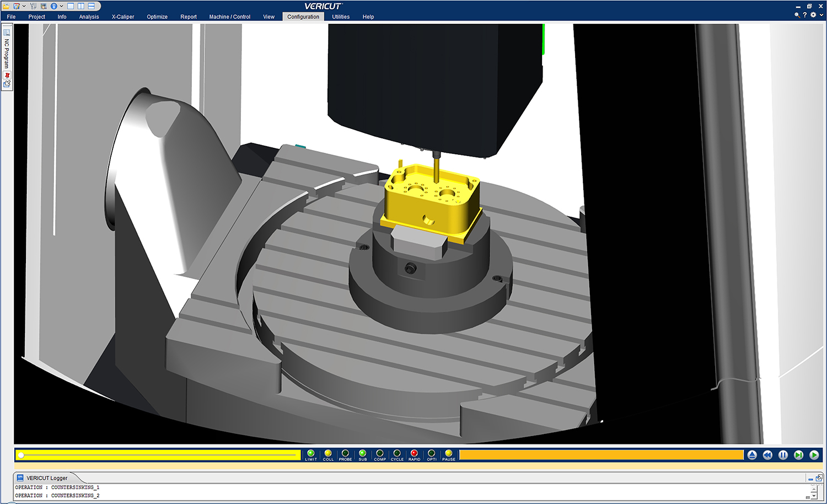This screenshot has width=827, height=504.
Task: Open the tool manager icon in quick toolbar
Action: tap(34, 6)
